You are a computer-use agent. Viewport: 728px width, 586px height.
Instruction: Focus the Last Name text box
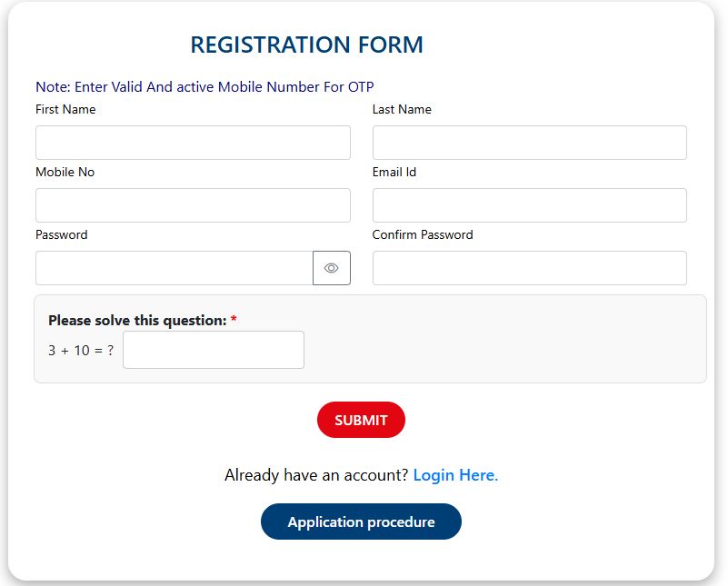tap(529, 143)
